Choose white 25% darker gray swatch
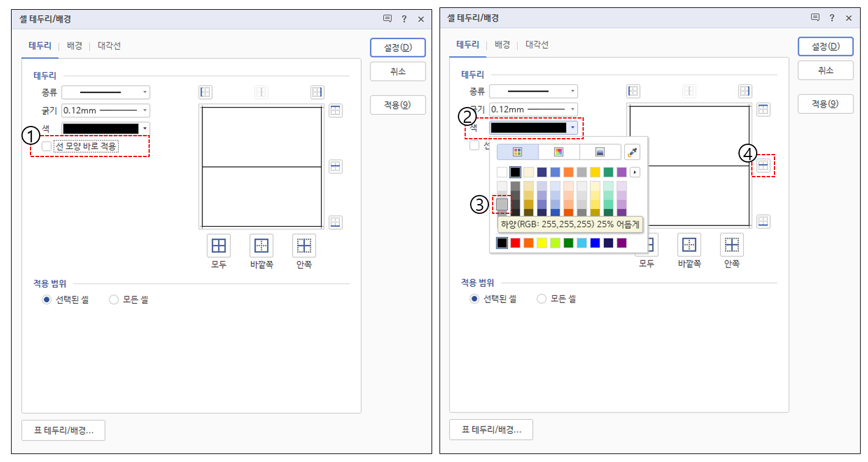 tap(502, 204)
